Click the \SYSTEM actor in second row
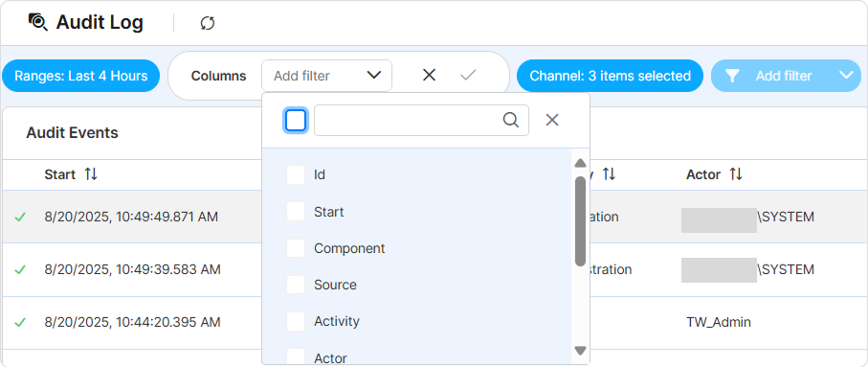Screen dimensions: 868x367 tap(786, 269)
